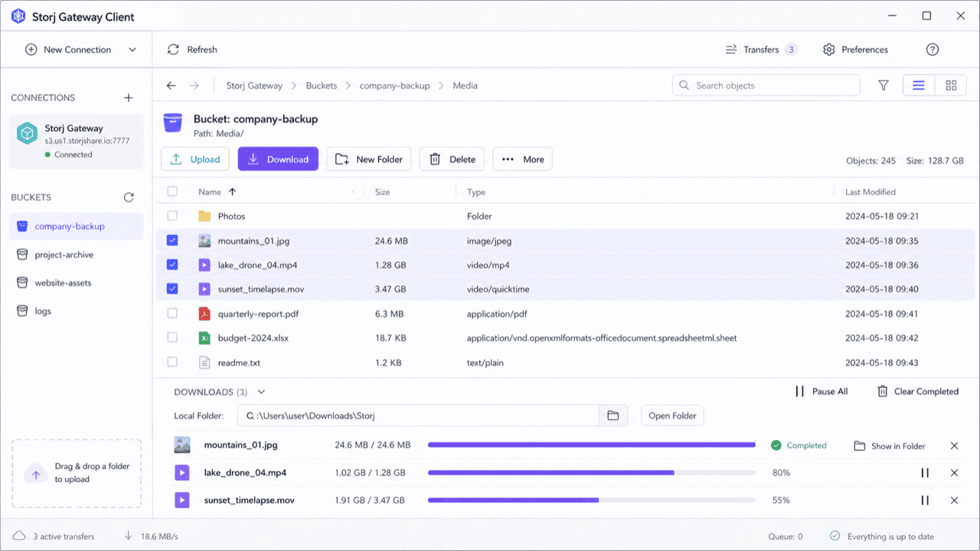Click the quarterly-report.pdf file icon
This screenshot has width=980, height=551.
coord(204,314)
